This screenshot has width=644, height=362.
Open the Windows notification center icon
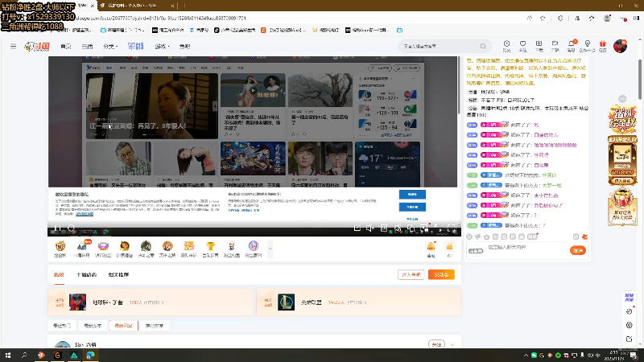[x=634, y=356]
